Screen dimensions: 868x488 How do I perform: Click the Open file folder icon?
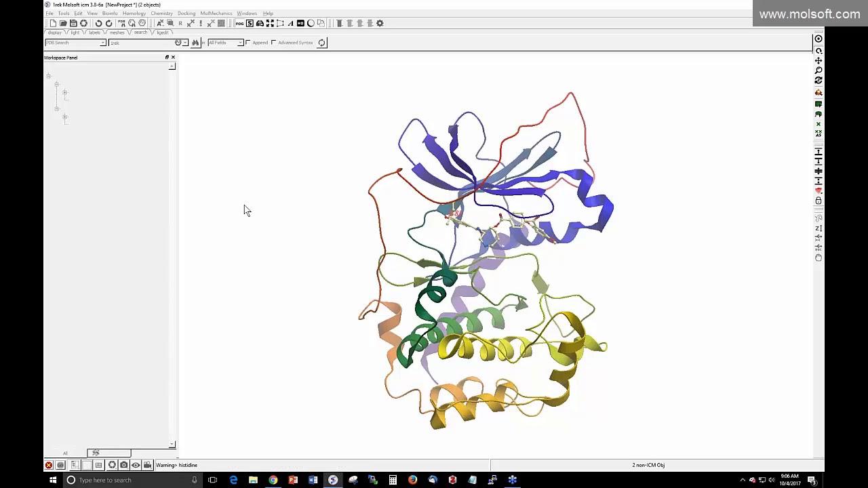pyautogui.click(x=63, y=23)
